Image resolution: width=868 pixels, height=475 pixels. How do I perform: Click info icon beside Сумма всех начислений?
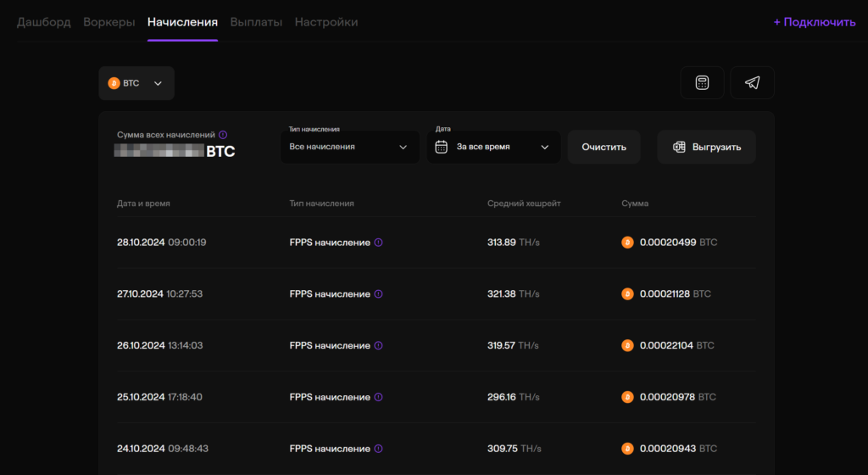coord(223,135)
